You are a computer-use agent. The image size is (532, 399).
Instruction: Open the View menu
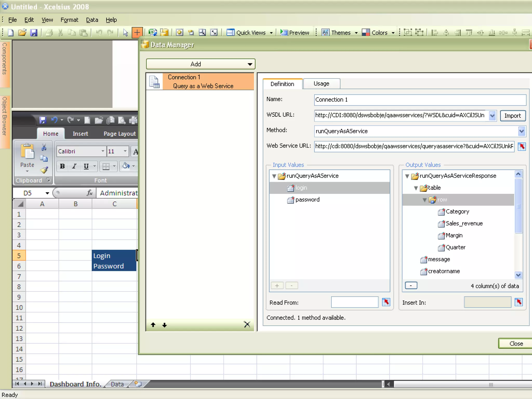(x=47, y=20)
